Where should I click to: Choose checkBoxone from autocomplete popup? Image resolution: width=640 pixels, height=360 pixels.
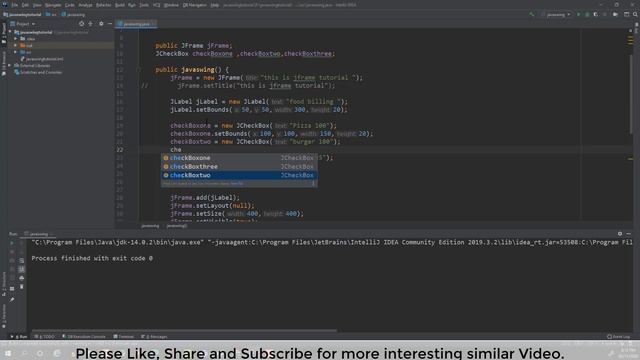[239, 158]
